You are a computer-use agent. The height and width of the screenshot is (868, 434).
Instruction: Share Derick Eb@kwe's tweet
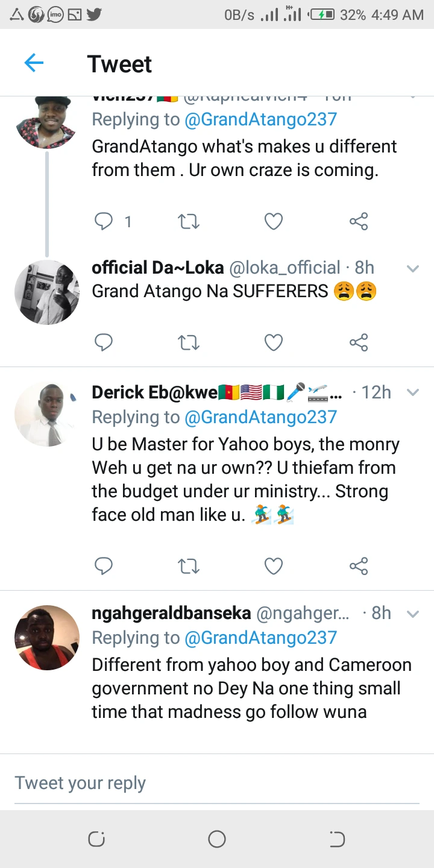[x=359, y=566]
